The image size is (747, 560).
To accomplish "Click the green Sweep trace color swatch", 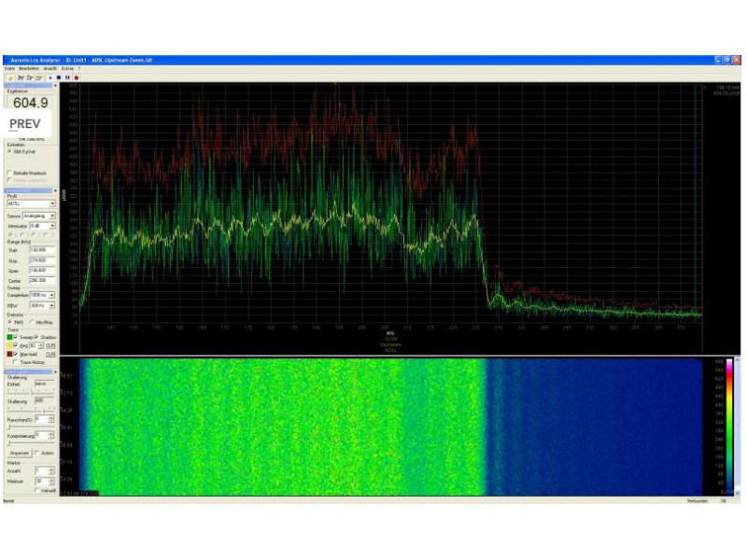I will (10, 337).
